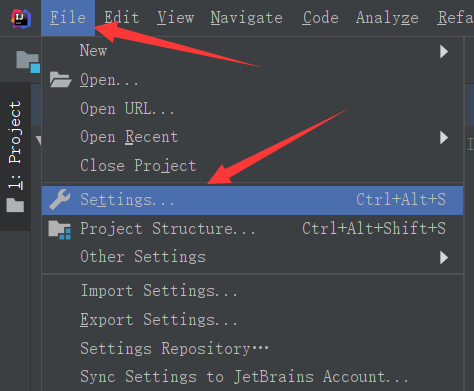The image size is (474, 391).
Task: Click the folder icon under the Project tab
Action: [15, 205]
